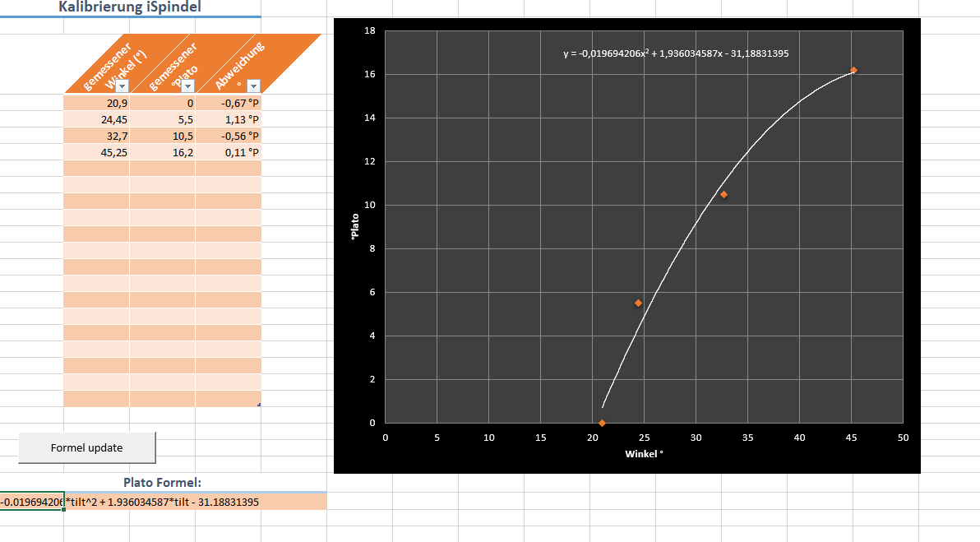980x542 pixels.
Task: Click the 'Kalibrierung iSpindel' title cell
Action: click(x=130, y=7)
